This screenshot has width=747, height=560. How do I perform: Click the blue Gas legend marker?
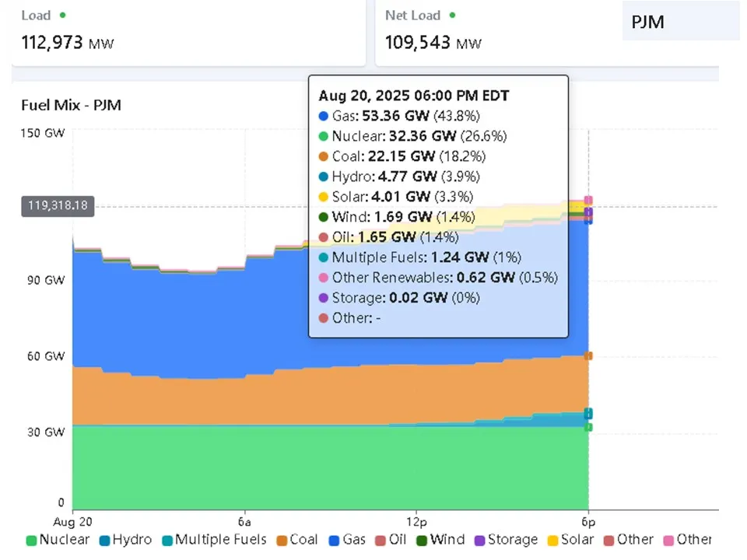[336, 540]
